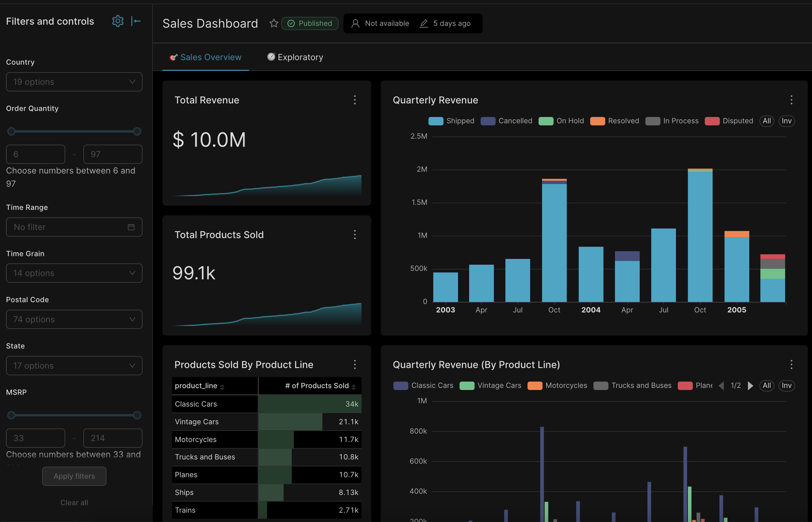Open the Country filter dropdown
The image size is (812, 522).
(x=74, y=82)
